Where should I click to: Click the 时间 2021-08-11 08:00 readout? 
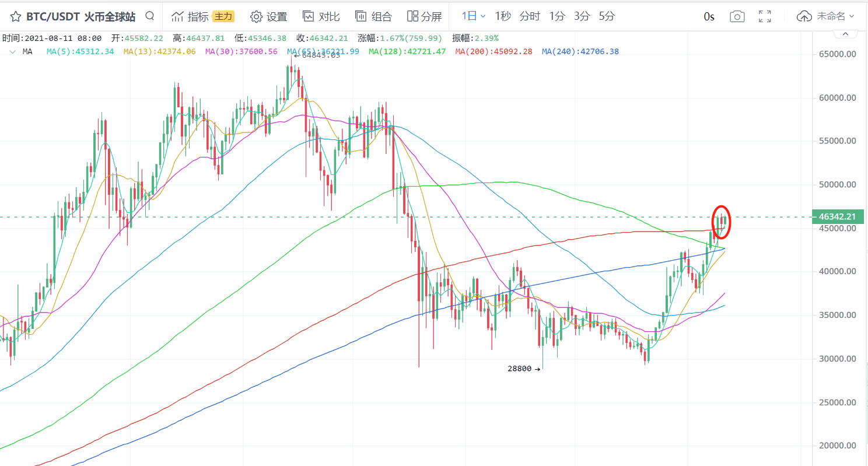coord(52,38)
